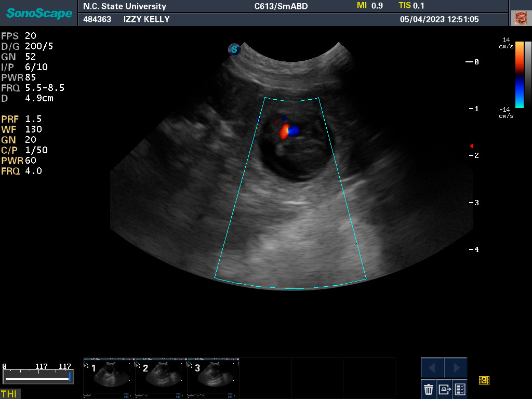Click the color Doppler velocity scale bar
The image size is (532, 399).
coord(520,74)
